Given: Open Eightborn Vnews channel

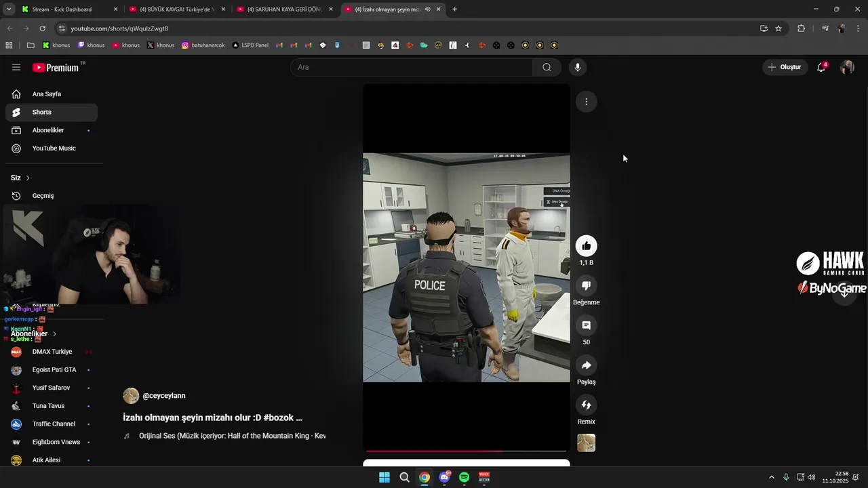Looking at the screenshot, I should click(x=52, y=442).
